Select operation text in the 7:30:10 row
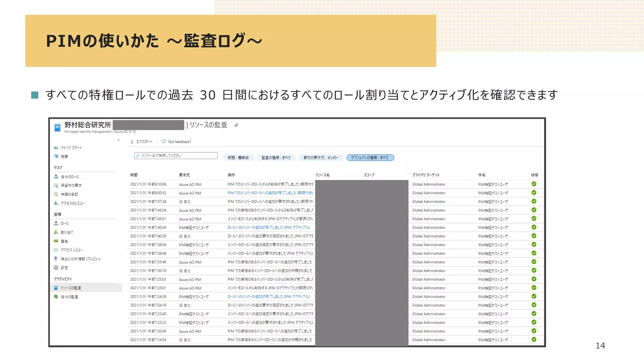Screen dimensions: 644x362 pyautogui.click(x=270, y=271)
